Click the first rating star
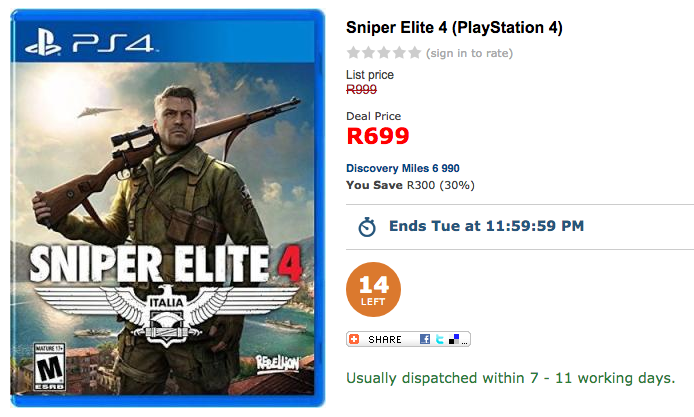694x417 pixels. [x=353, y=52]
